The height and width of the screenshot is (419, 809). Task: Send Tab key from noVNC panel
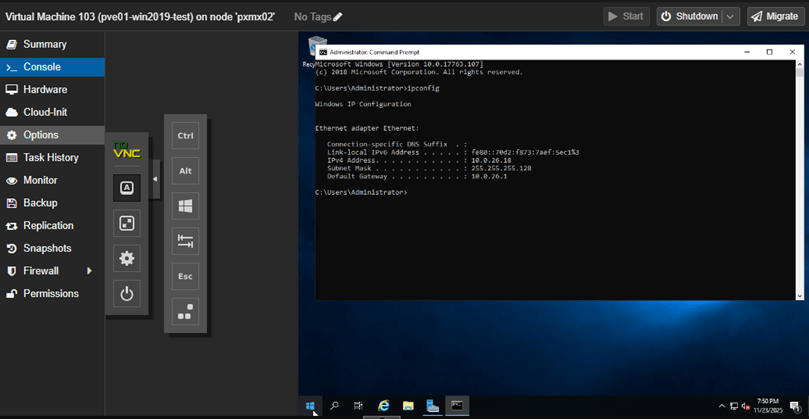tap(185, 241)
